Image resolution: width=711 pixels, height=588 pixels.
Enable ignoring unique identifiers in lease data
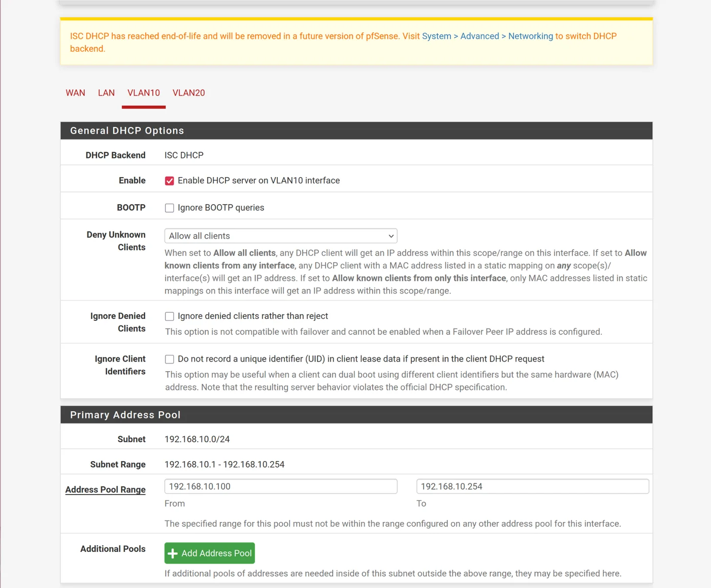(x=169, y=359)
